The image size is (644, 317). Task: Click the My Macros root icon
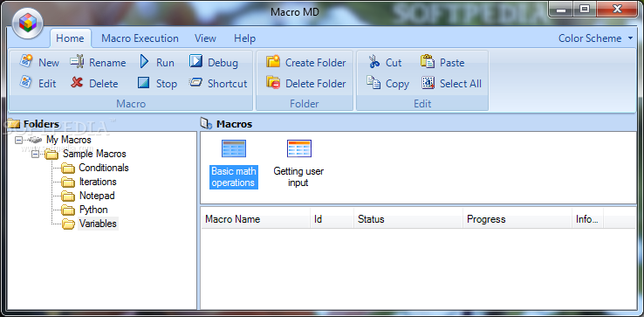point(35,140)
